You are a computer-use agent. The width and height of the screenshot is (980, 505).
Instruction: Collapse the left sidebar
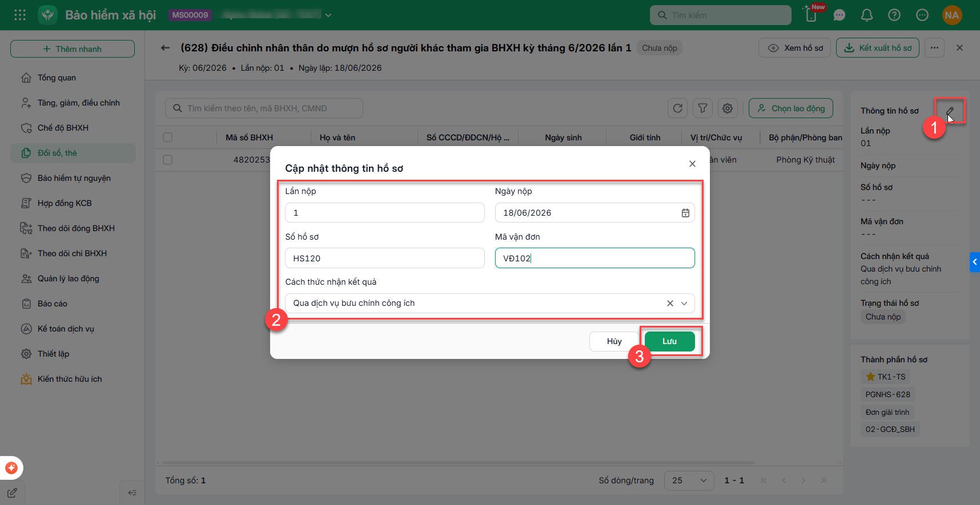point(132,493)
